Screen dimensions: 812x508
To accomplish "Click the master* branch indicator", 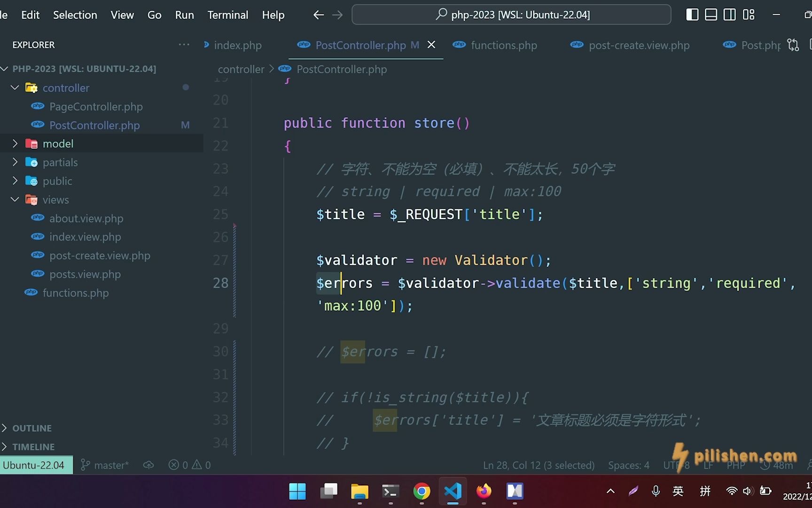I will (104, 465).
